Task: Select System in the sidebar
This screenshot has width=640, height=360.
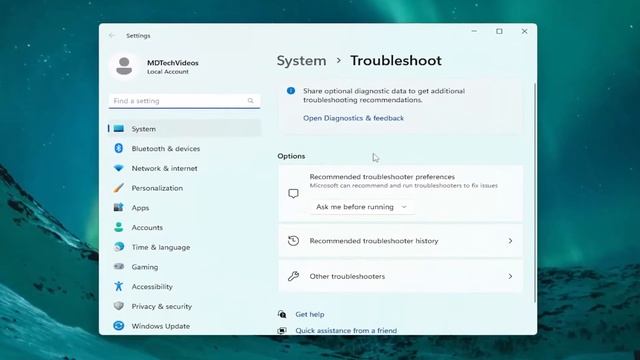Action: 184,129
